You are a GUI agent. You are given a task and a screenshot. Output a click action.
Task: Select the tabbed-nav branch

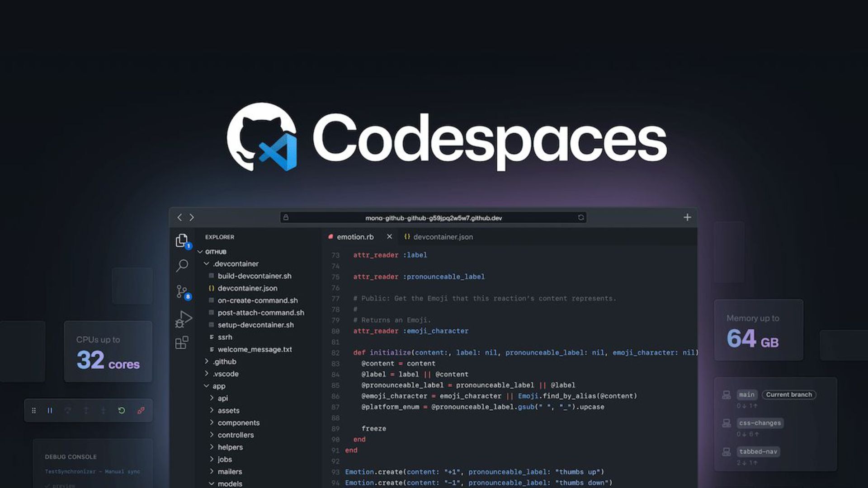[x=758, y=451]
